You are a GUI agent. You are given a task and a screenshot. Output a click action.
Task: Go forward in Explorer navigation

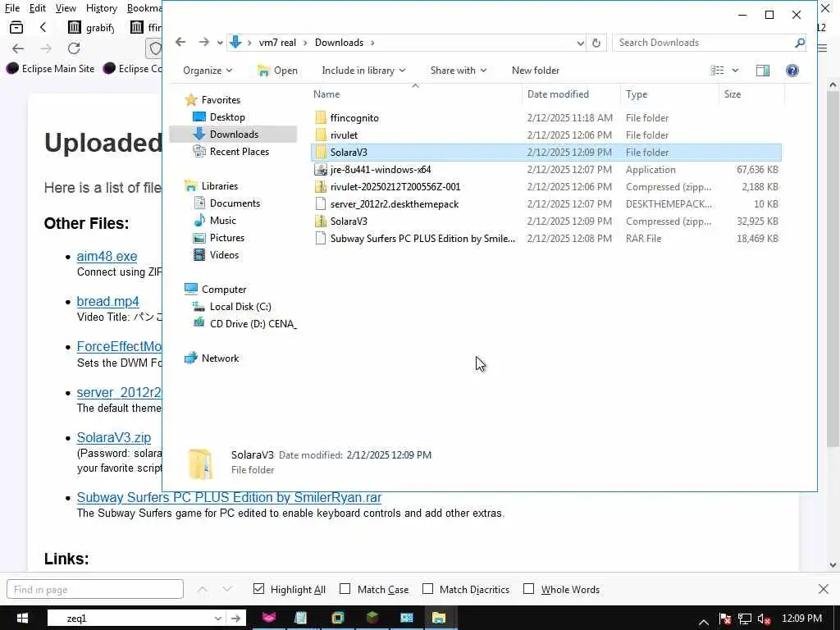coord(203,43)
